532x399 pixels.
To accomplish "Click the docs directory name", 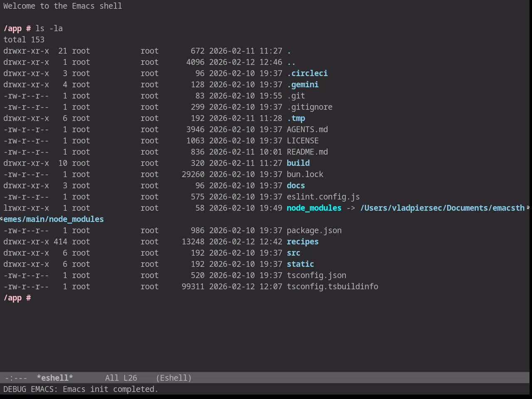I will [296, 185].
